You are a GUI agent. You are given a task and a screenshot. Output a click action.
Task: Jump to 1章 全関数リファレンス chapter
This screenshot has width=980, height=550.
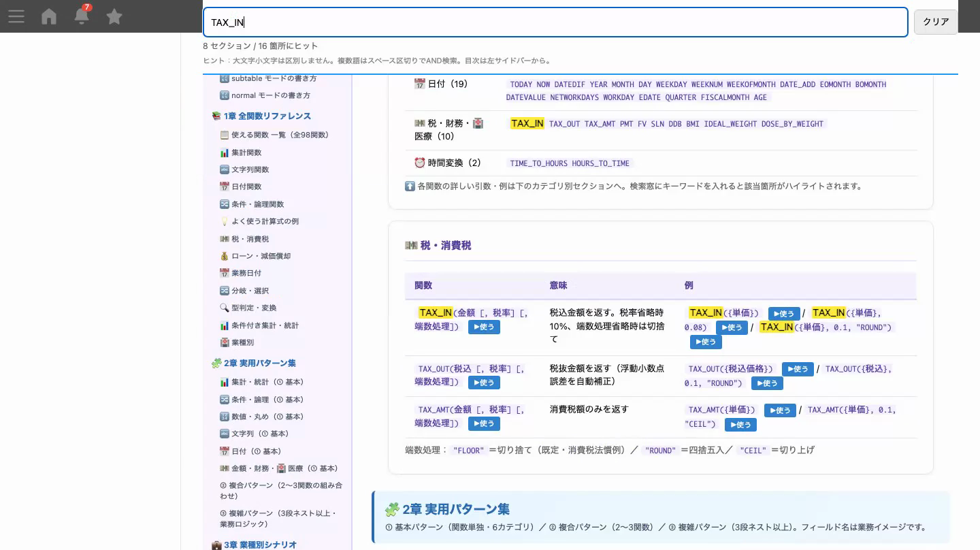(261, 116)
